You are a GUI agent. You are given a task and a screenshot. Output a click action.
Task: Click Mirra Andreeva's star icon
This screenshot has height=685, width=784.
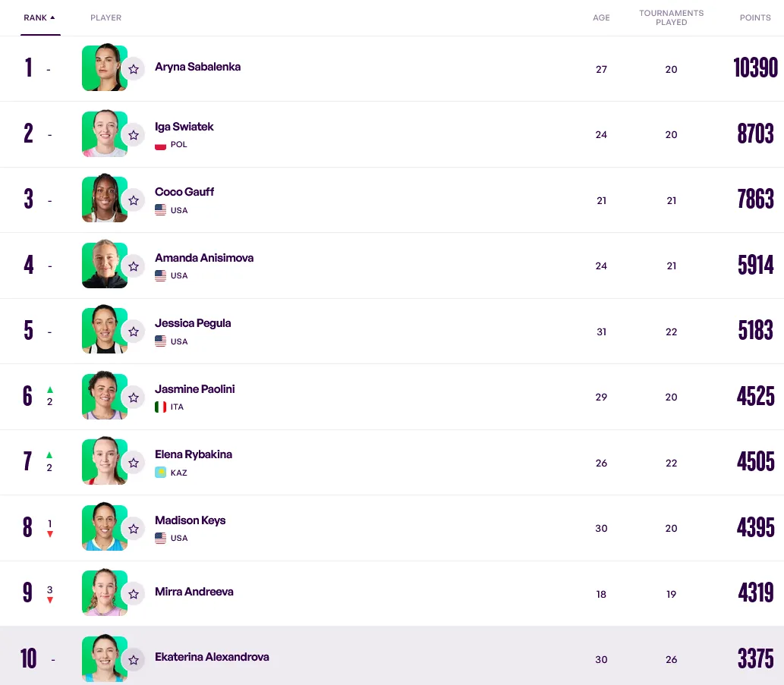[x=134, y=594]
